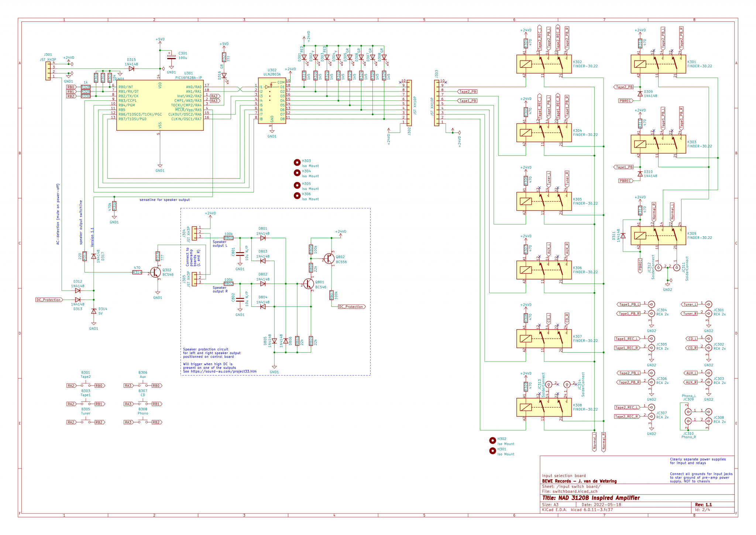Click the 'Version 1.1' label

[x=93, y=237]
